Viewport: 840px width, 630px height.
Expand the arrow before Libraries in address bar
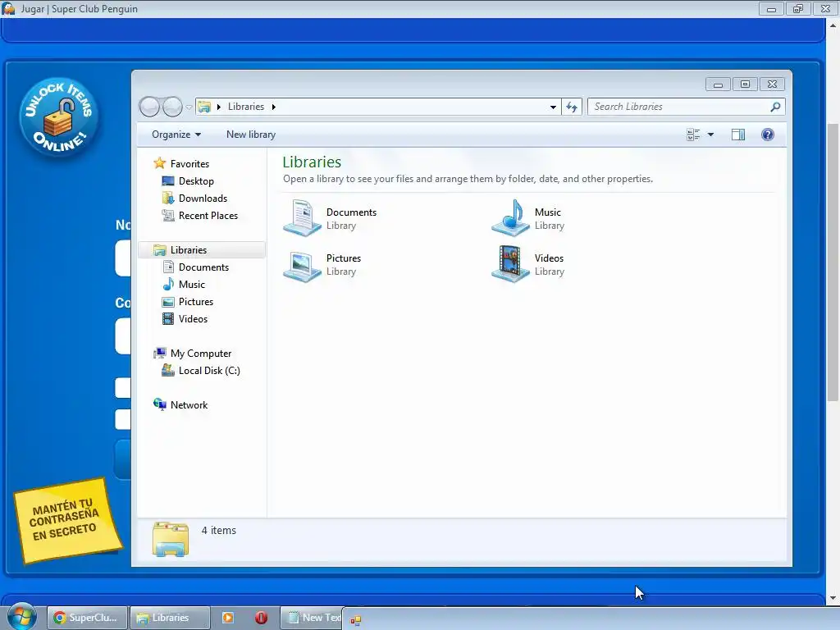pyautogui.click(x=218, y=107)
